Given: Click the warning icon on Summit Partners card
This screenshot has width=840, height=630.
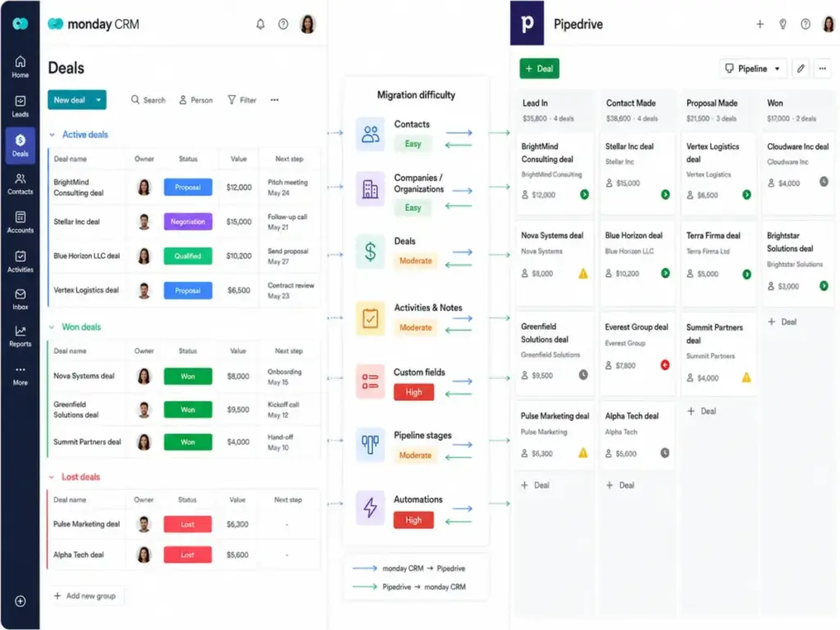Looking at the screenshot, I should [x=746, y=377].
